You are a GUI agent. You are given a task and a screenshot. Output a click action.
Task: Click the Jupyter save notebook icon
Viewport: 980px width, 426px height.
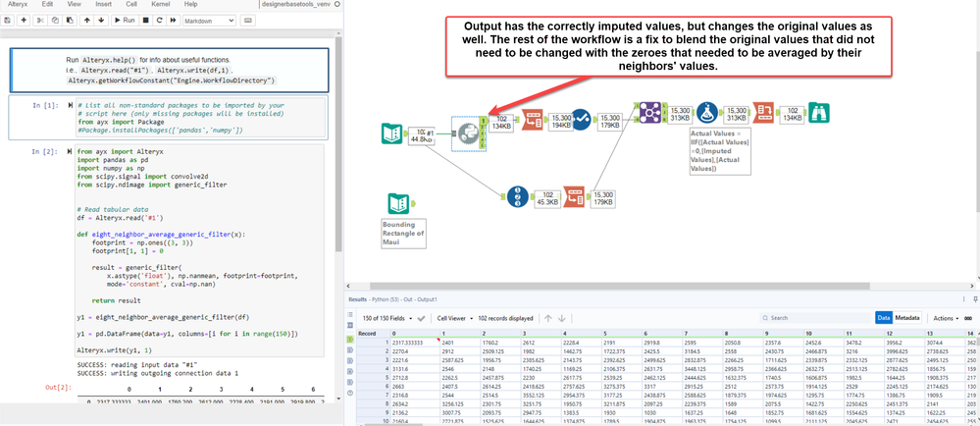[9, 20]
